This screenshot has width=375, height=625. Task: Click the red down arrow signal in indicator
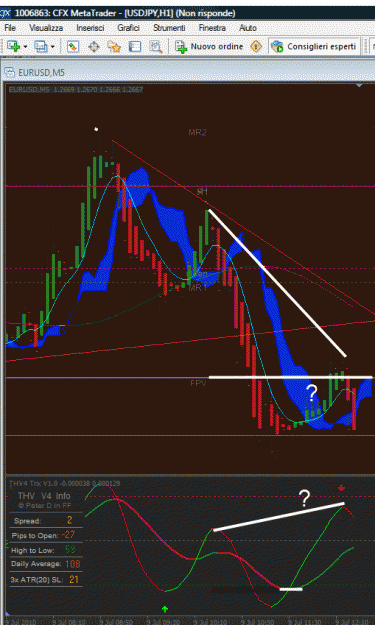[x=341, y=487]
